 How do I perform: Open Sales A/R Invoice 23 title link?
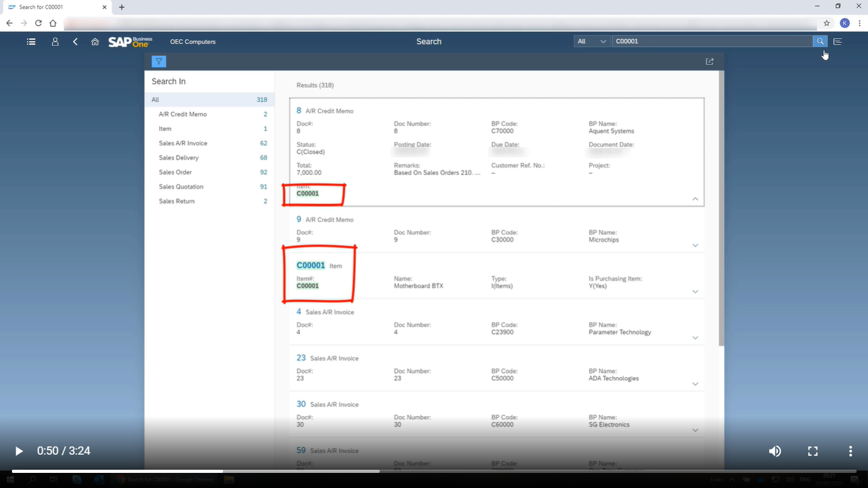(301, 358)
